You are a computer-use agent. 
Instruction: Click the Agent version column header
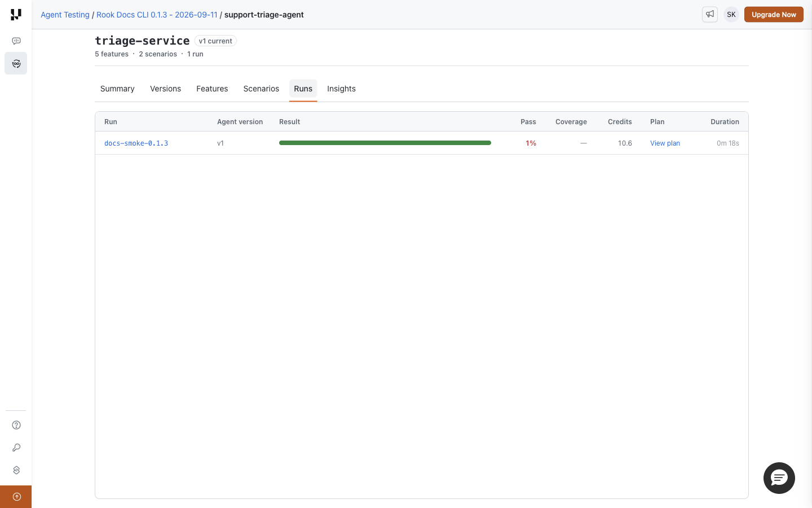click(x=240, y=122)
